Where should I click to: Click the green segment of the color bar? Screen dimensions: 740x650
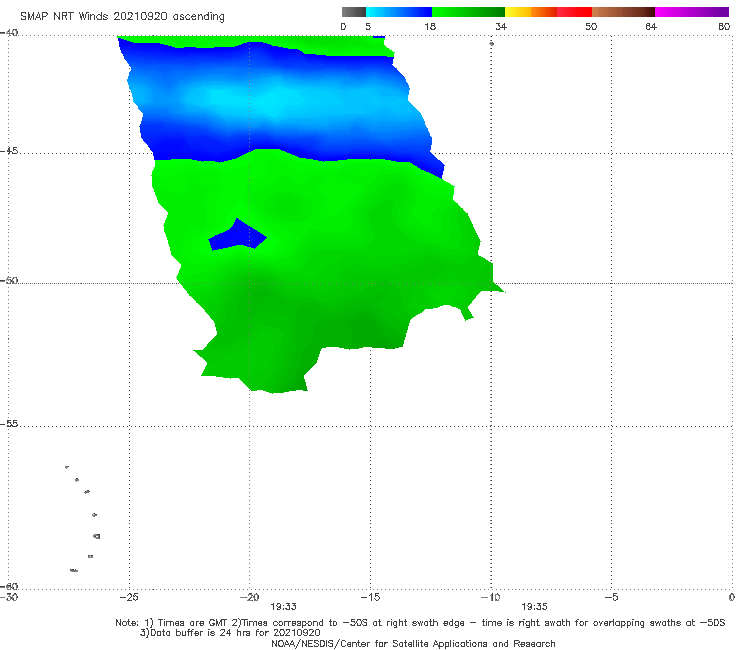[468, 12]
